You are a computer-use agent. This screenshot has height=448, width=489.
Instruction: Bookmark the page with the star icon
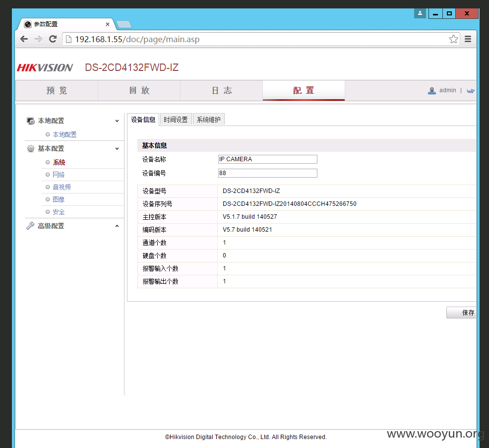(453, 39)
